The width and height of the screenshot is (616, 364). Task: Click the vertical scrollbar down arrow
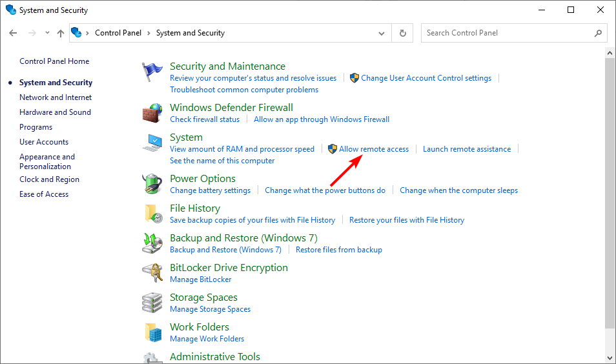point(610,358)
